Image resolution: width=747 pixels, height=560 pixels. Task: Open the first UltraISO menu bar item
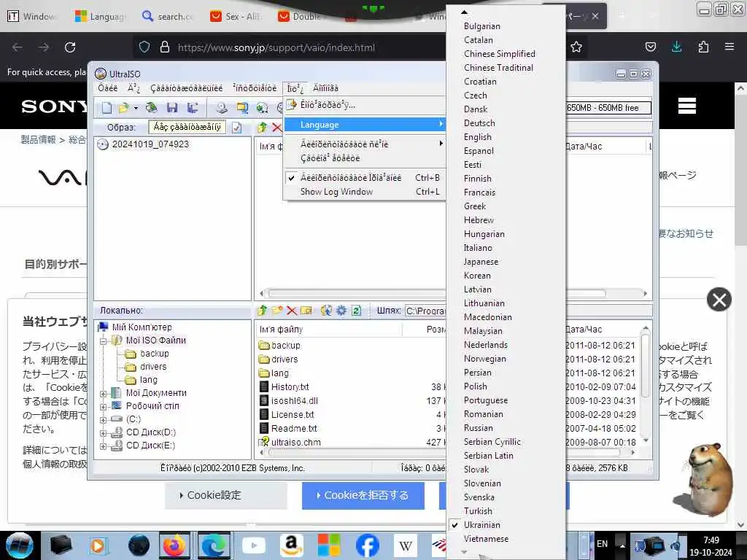point(108,88)
